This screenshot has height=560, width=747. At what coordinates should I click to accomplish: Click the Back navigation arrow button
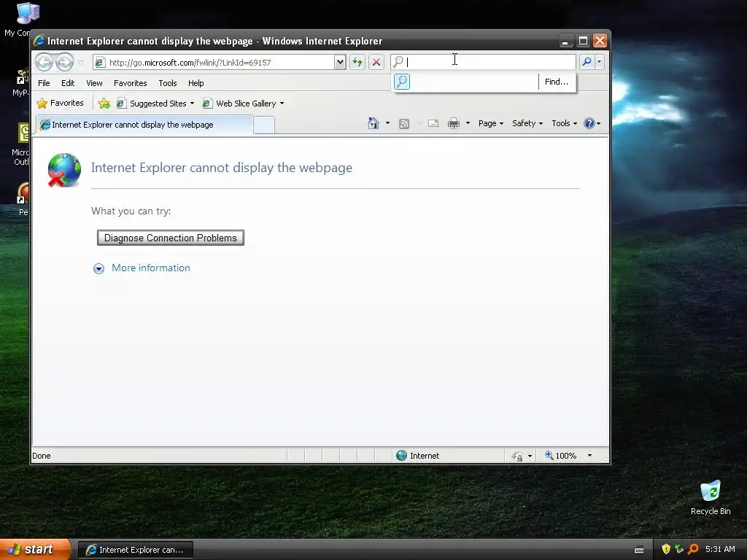click(x=44, y=62)
